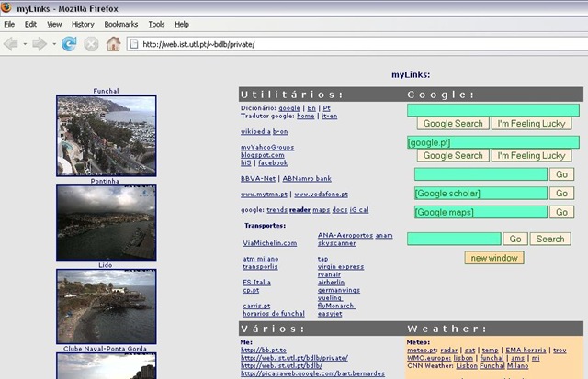Image resolution: width=588 pixels, height=379 pixels.
Task: Click the Search button beside Go
Action: coord(550,239)
